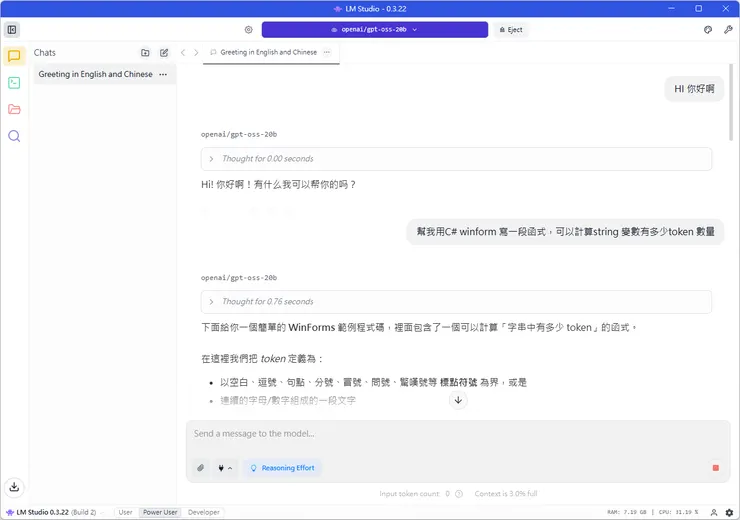Open model settings gear beside model selector
The image size is (740, 520).
[x=249, y=30]
